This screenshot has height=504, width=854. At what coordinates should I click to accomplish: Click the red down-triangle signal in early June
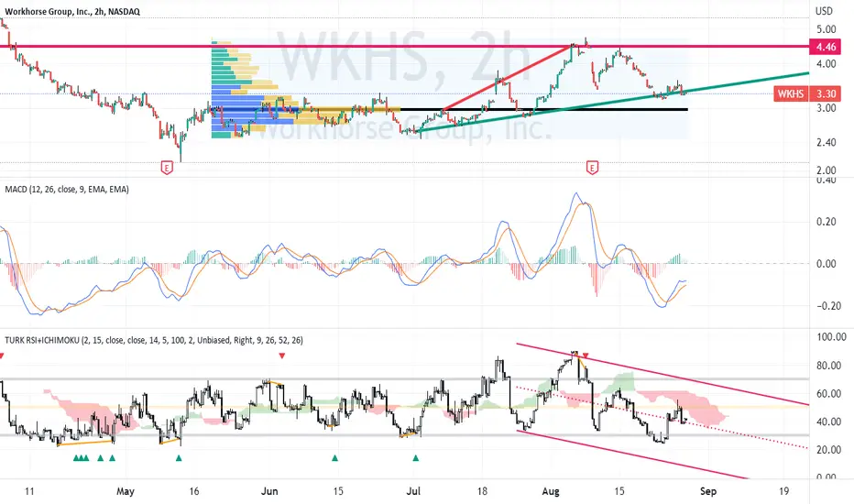[x=282, y=356]
